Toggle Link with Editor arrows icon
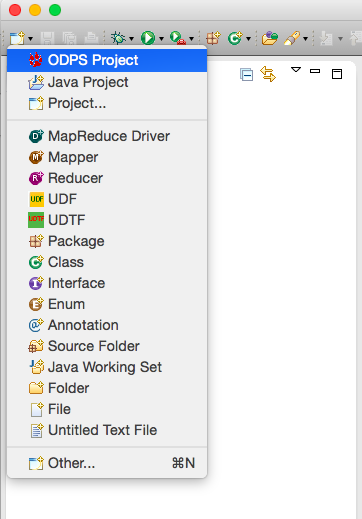 pyautogui.click(x=268, y=74)
